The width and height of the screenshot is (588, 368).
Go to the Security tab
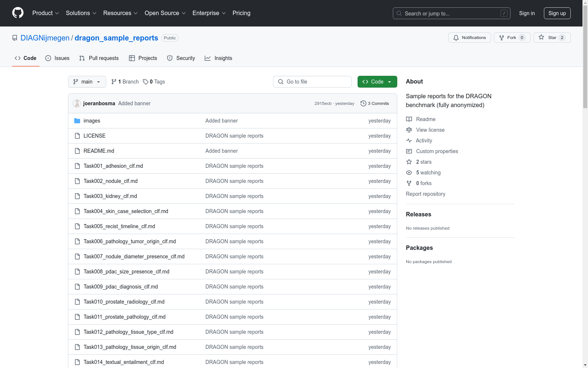pos(181,58)
